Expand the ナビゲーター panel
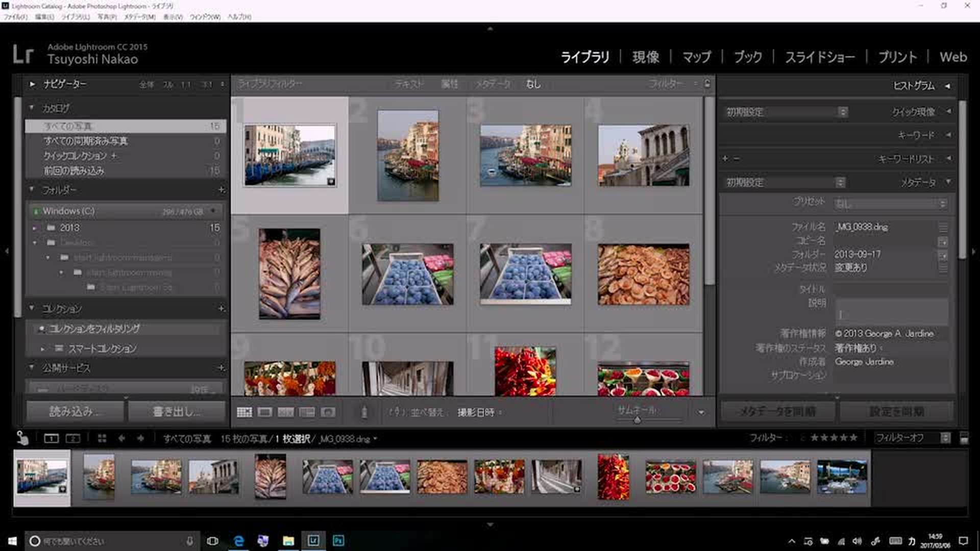980x551 pixels. point(32,84)
